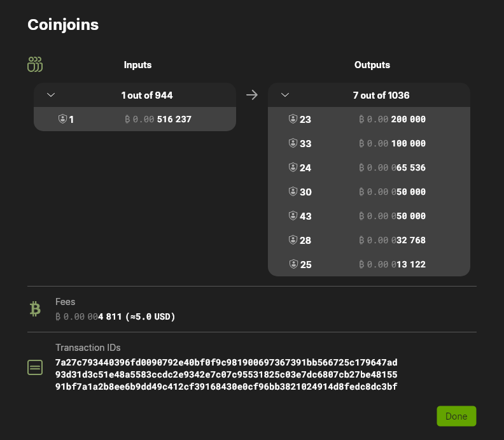Click the coinjoin group icon beside Inputs
This screenshot has height=440, width=504.
click(35, 64)
